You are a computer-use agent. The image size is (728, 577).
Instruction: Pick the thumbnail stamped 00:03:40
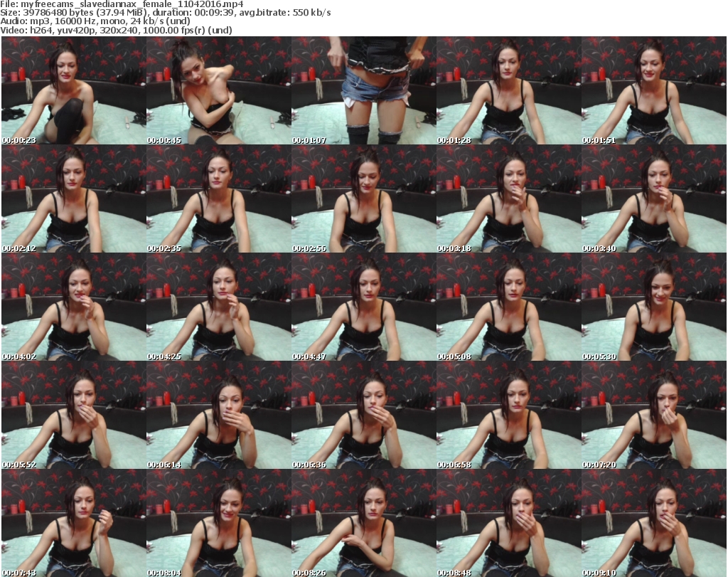click(x=654, y=198)
